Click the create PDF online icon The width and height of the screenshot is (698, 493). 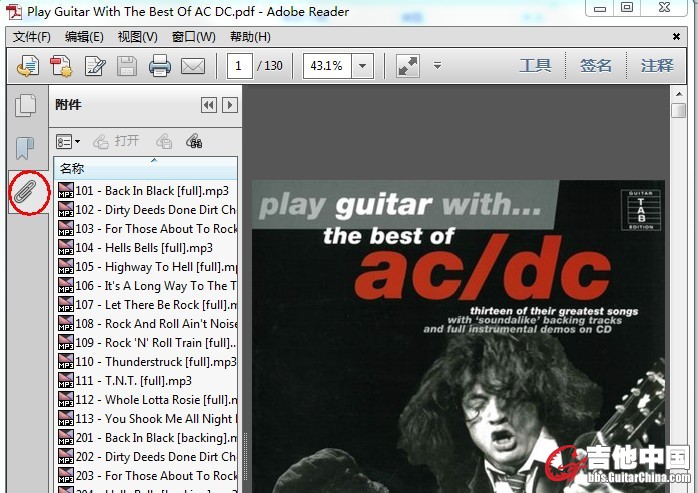[x=61, y=66]
